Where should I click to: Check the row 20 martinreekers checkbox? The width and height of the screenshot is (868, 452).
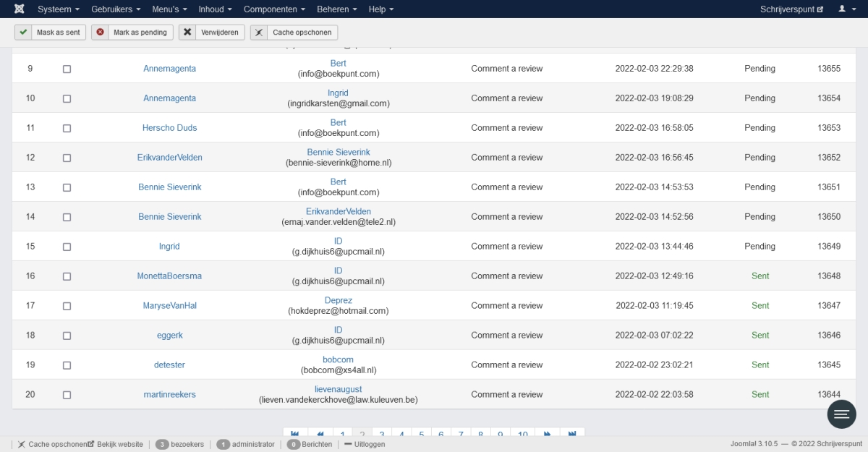[67, 395]
